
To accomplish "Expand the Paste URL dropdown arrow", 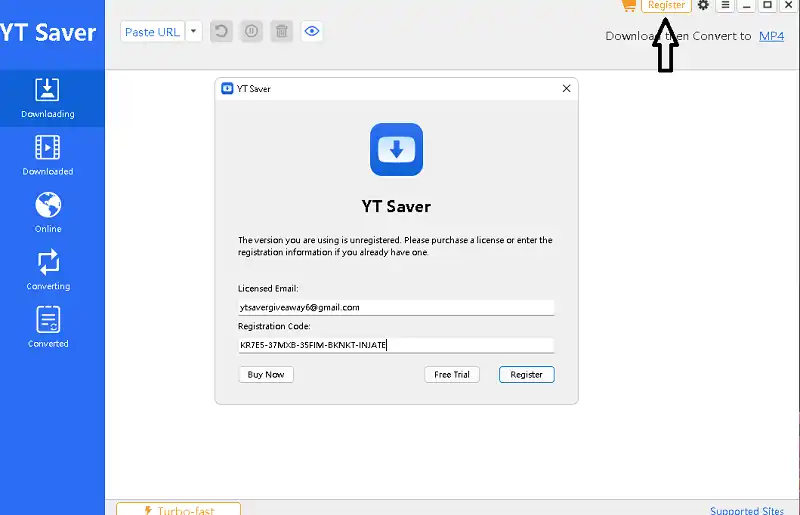I will pos(194,31).
